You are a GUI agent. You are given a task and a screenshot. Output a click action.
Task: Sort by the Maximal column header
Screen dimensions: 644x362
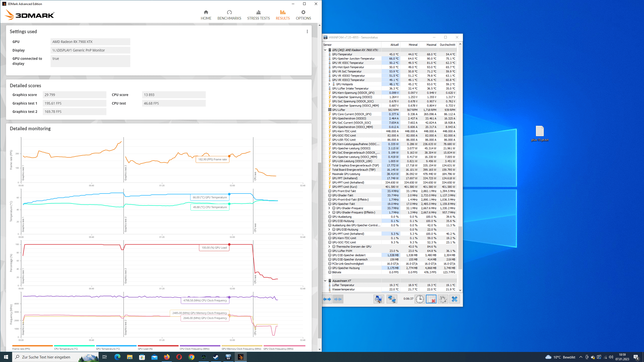click(431, 45)
